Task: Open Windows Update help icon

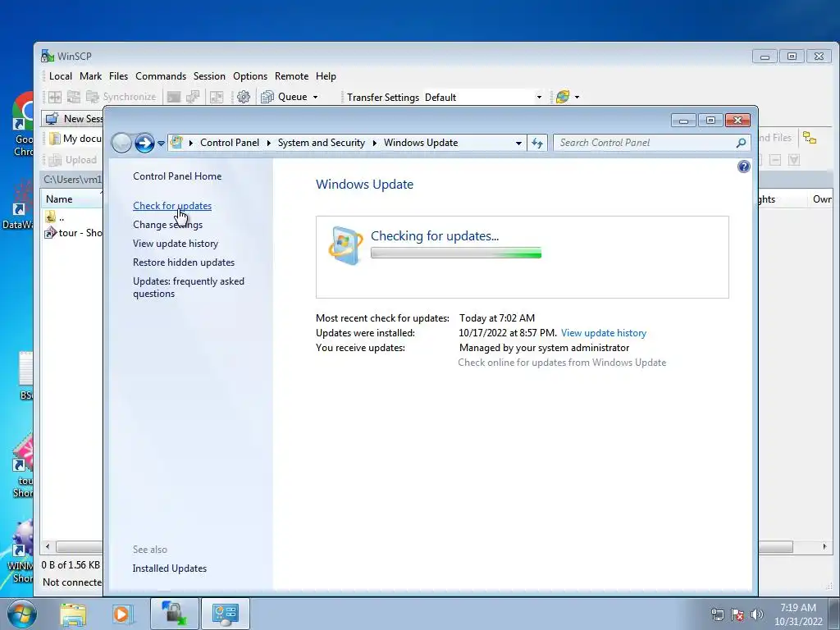Action: click(743, 167)
